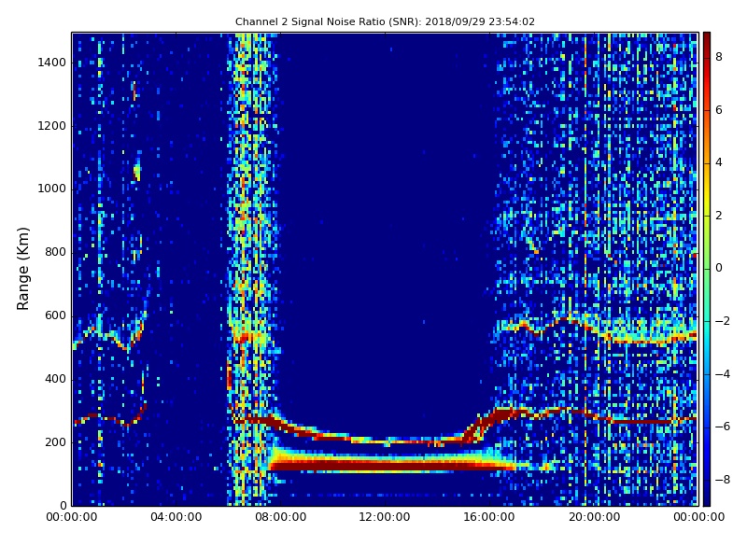Click the colorbar label 8
Image resolution: width=747 pixels, height=560 pixels.
719,57
